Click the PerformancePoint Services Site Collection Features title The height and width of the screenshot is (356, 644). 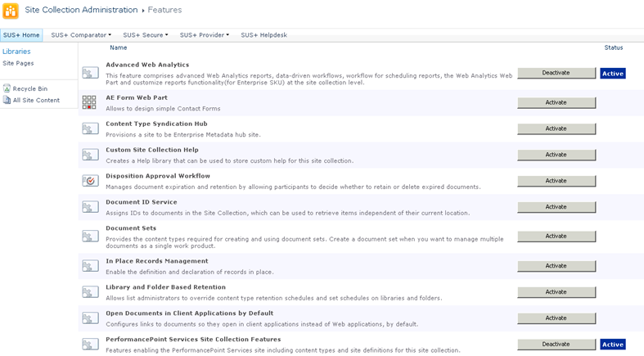click(193, 339)
